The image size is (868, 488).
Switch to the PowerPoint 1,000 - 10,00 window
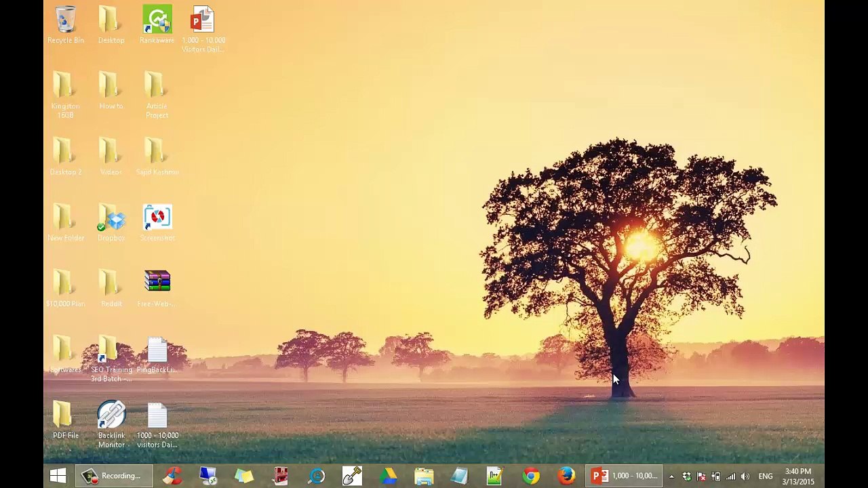(625, 476)
